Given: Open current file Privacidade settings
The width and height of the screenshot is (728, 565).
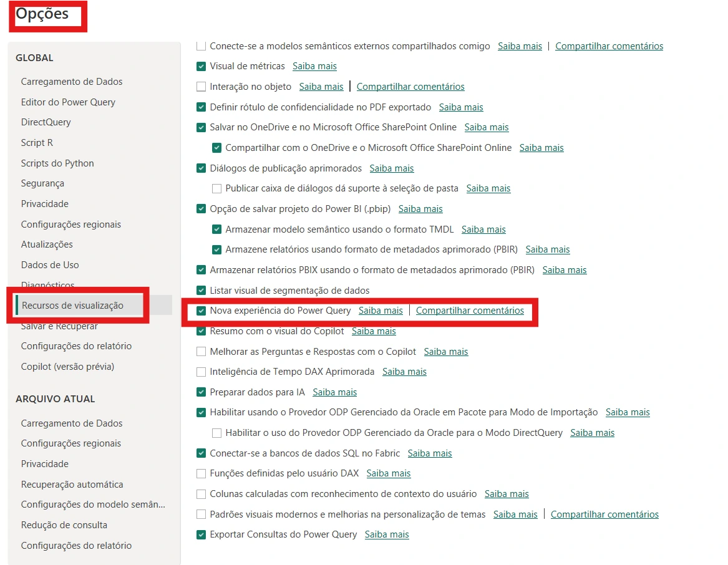Looking at the screenshot, I should coord(44,464).
